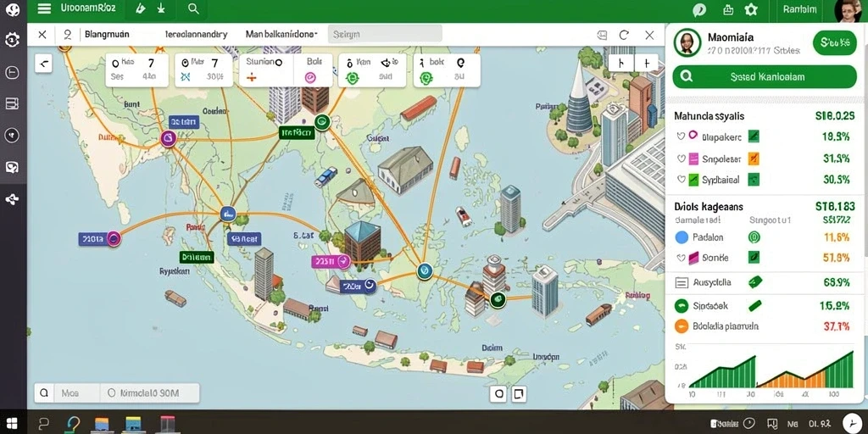Click the location pin icon next to Blangmuan
Image resolution: width=868 pixels, height=434 pixels.
pos(68,35)
